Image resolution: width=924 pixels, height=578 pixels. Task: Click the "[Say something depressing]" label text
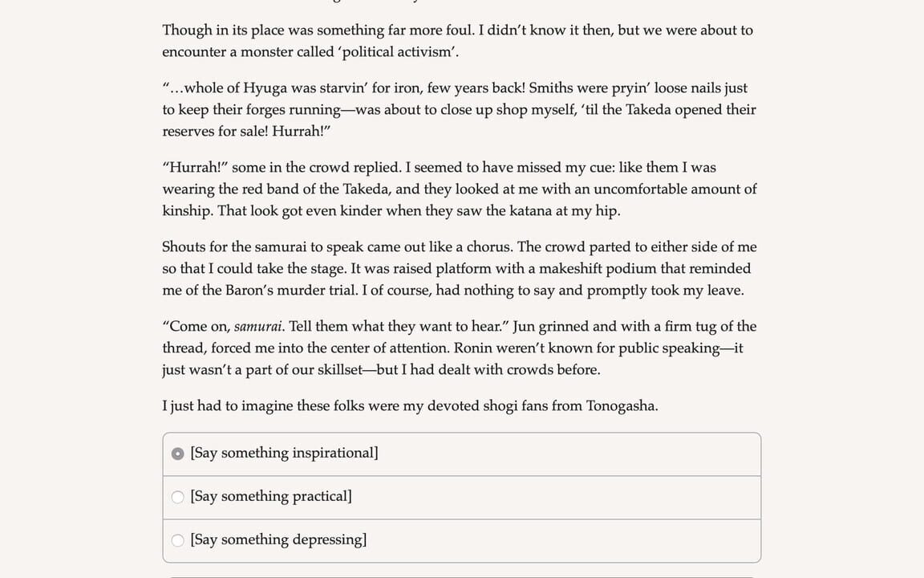pyautogui.click(x=278, y=539)
